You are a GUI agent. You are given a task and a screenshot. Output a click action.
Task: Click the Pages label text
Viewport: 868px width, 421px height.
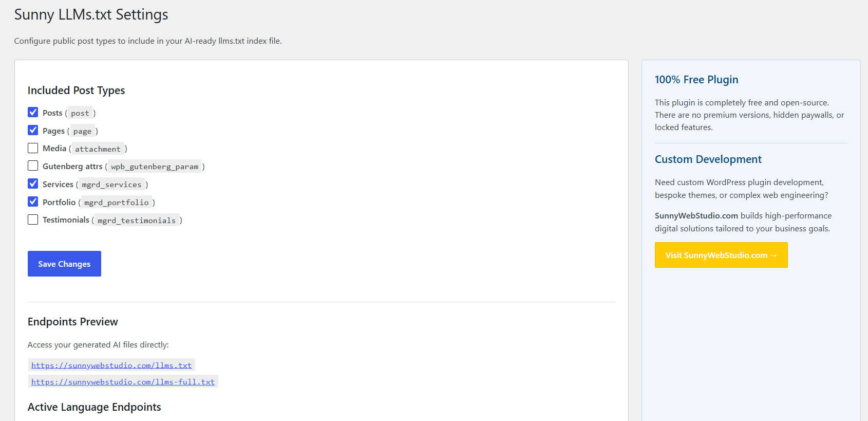pyautogui.click(x=53, y=131)
